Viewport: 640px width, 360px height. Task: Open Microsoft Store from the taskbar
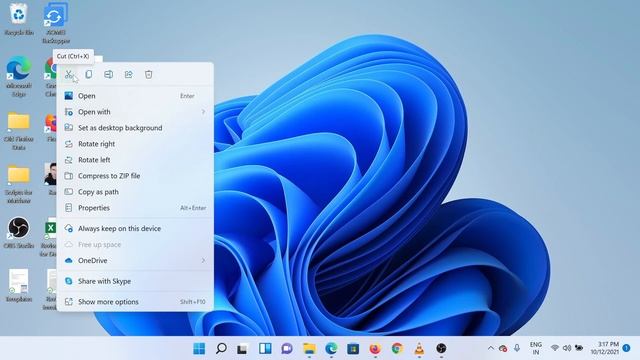point(353,349)
